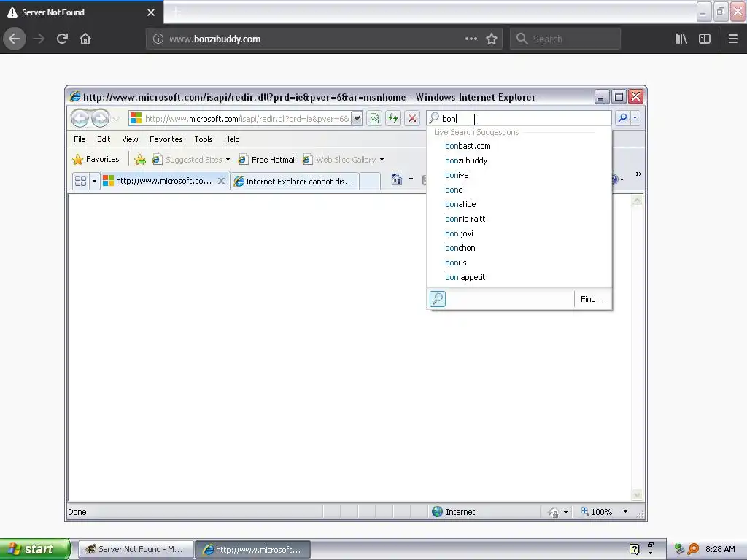Open IE tab list dropdown arrow
Viewport: 747px width, 560px height.
tap(94, 181)
